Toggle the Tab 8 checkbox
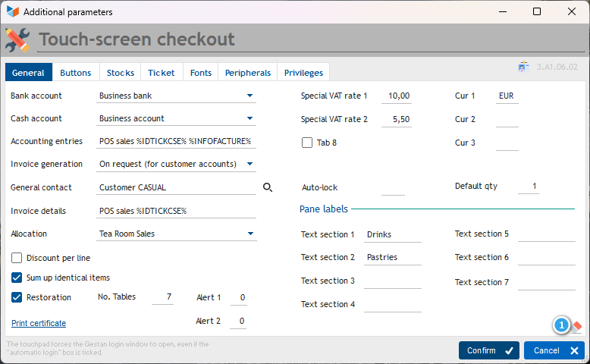Screen dimensions: 590x364 pyautogui.click(x=307, y=143)
